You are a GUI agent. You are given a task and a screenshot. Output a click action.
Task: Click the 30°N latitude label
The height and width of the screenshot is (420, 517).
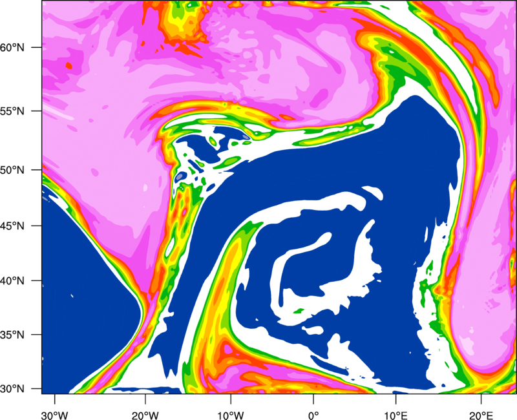click(12, 389)
